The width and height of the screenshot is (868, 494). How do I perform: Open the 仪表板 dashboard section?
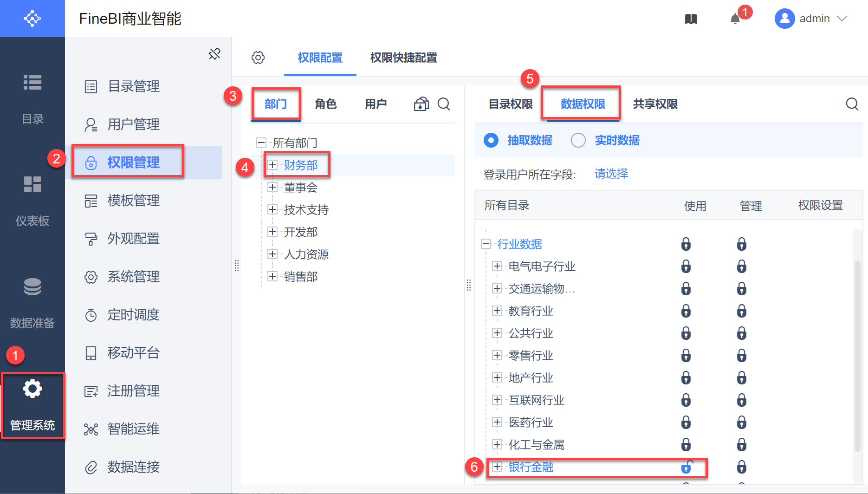pos(32,201)
